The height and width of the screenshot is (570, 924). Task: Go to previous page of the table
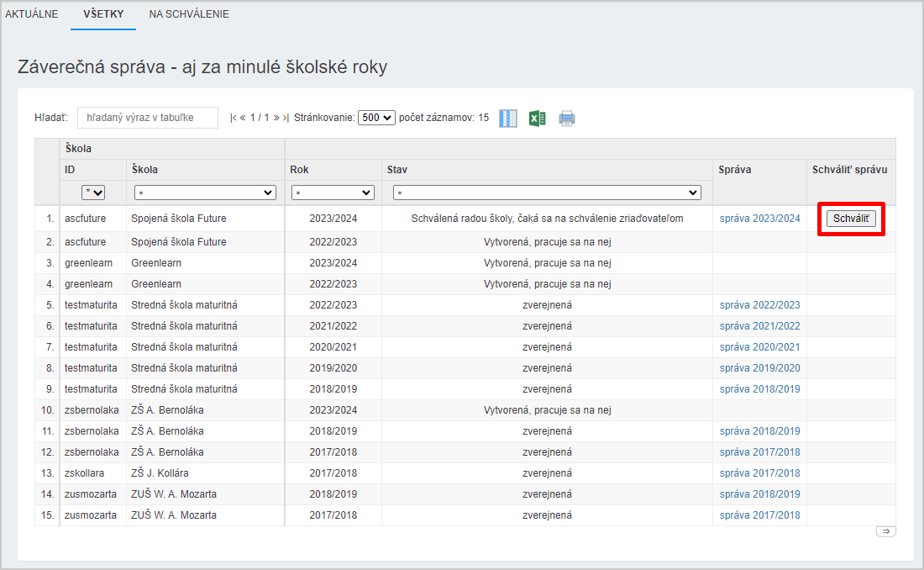tap(242, 118)
